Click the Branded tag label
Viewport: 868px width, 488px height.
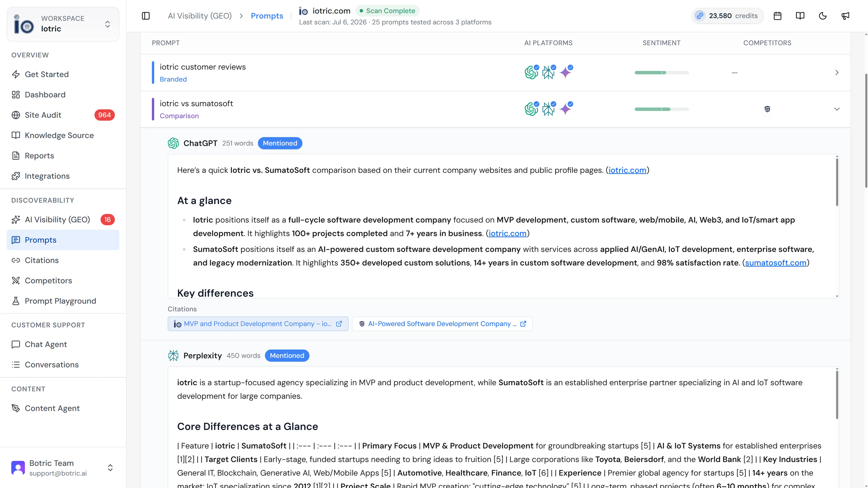[x=173, y=79]
